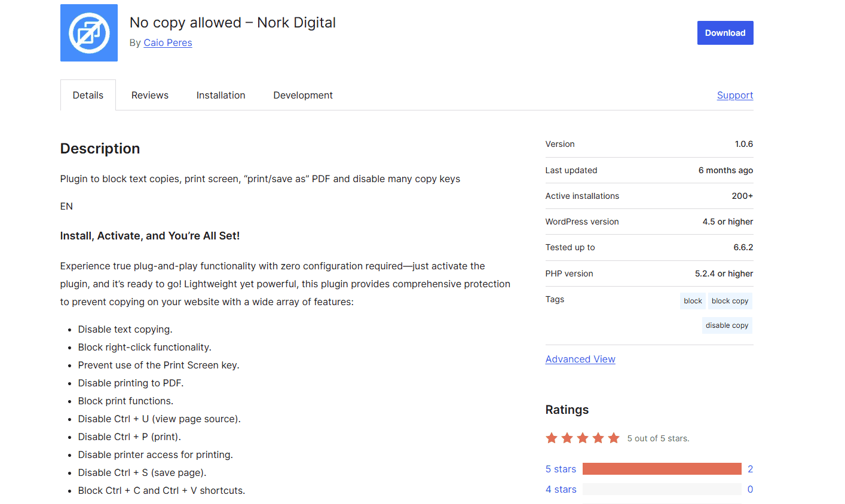845x504 pixels.
Task: Click the 'Tags' label
Action: 555,299
